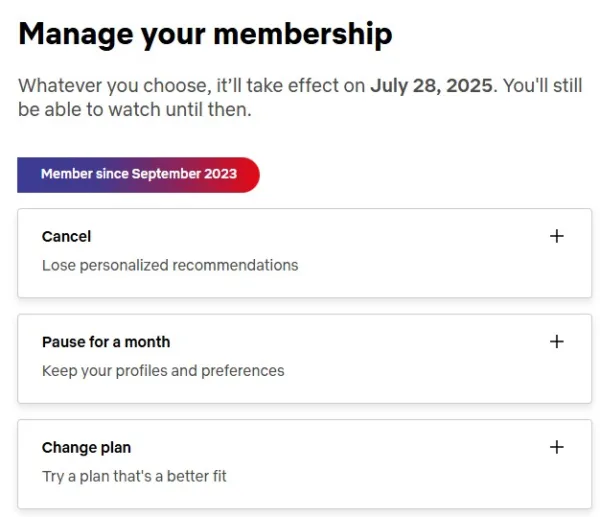Image resolution: width=600 pixels, height=517 pixels.
Task: Select the bold July 28, 2025 date
Action: [x=431, y=86]
